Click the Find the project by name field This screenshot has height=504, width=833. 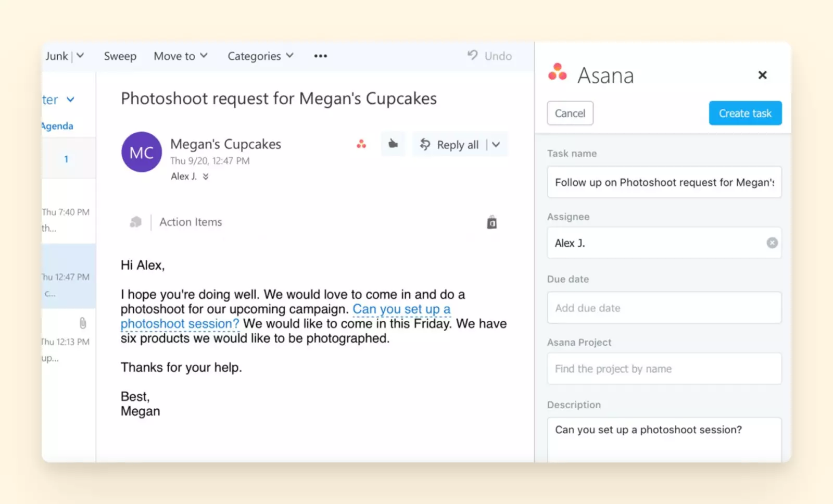(x=664, y=369)
